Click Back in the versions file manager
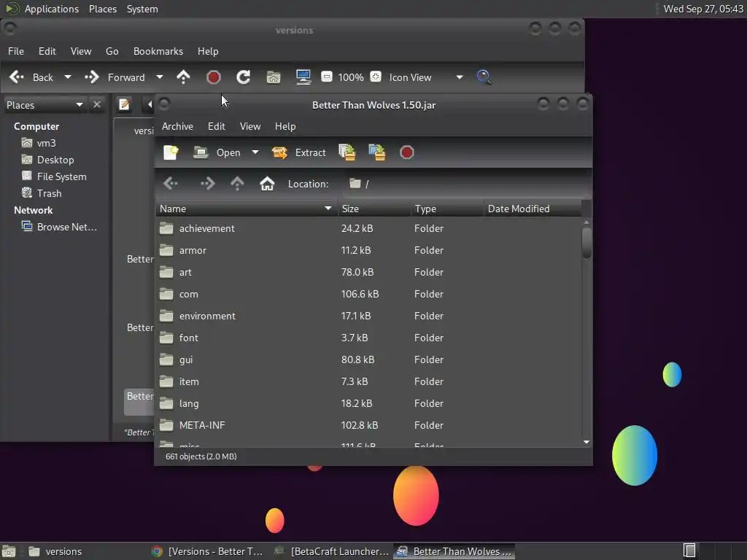 [x=31, y=77]
